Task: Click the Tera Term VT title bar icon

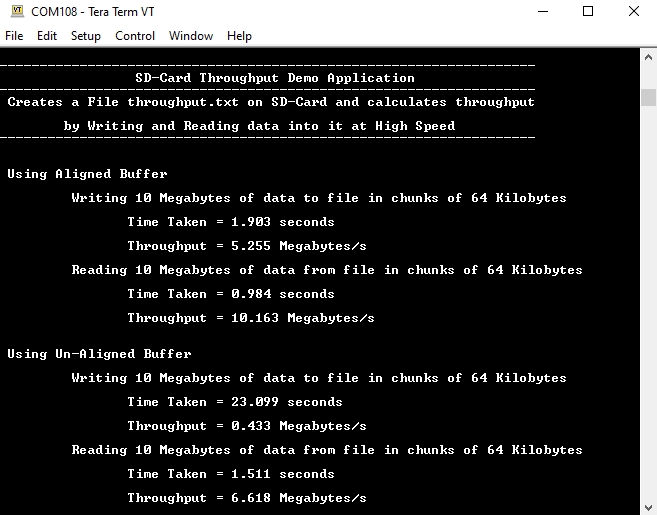Action: (x=18, y=11)
